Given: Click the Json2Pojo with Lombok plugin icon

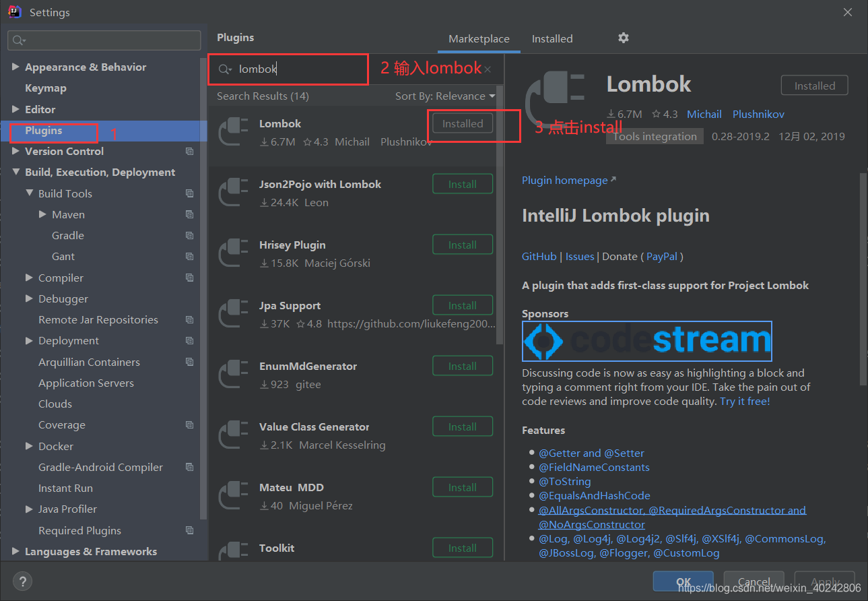Looking at the screenshot, I should pyautogui.click(x=233, y=193).
